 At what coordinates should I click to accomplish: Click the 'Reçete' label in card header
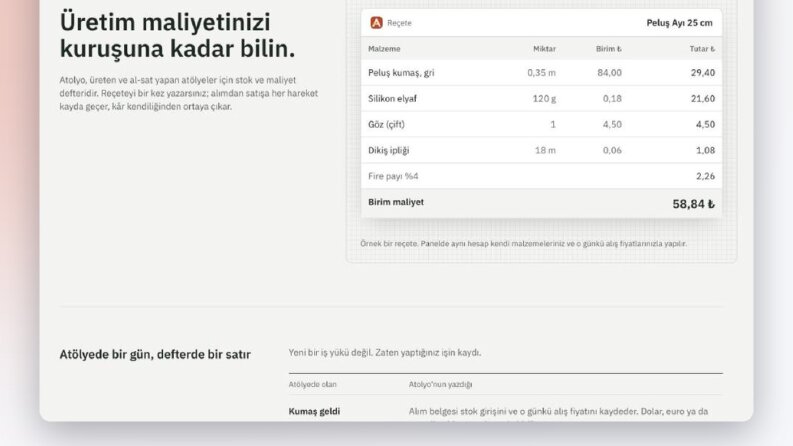coord(399,23)
